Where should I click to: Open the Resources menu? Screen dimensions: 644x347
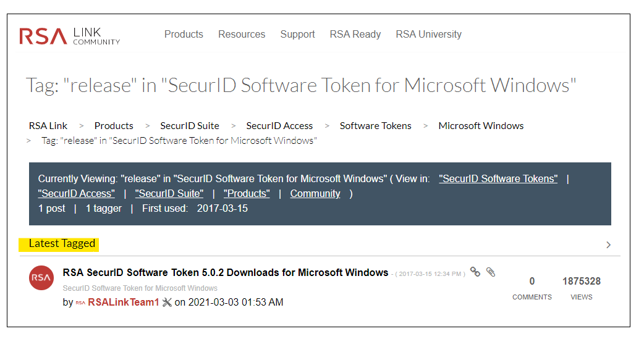pos(242,34)
